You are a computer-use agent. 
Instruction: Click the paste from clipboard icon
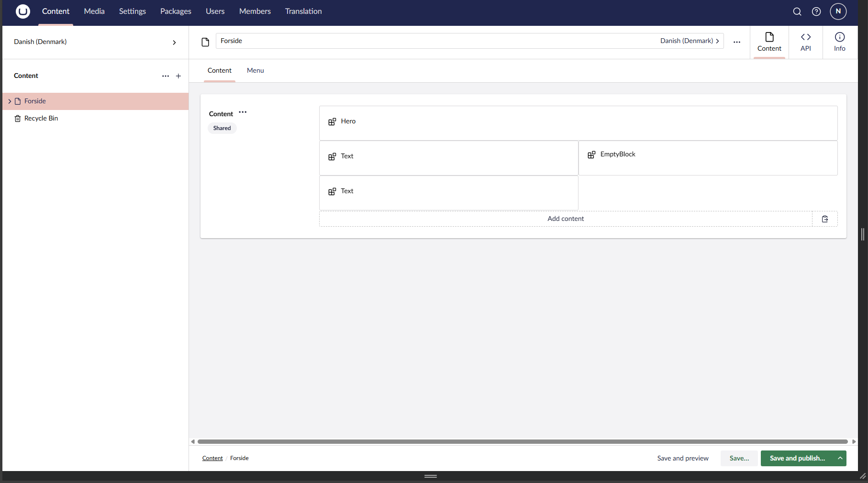click(824, 219)
